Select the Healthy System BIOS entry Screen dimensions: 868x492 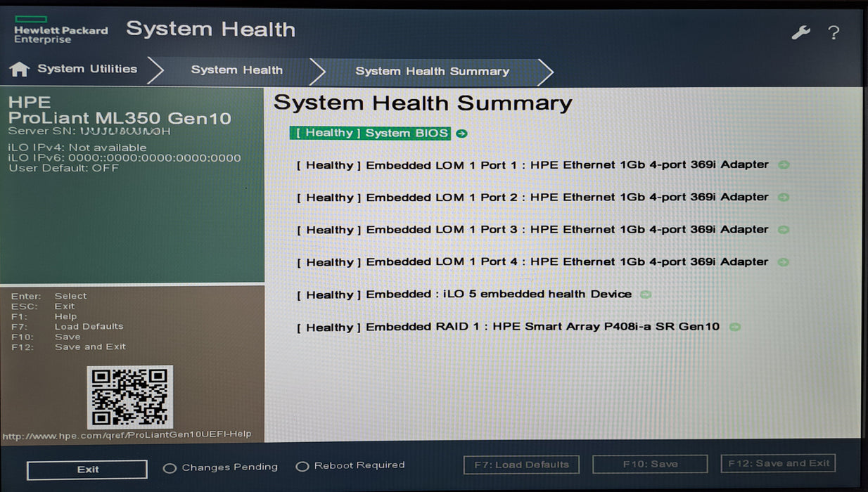tap(370, 133)
